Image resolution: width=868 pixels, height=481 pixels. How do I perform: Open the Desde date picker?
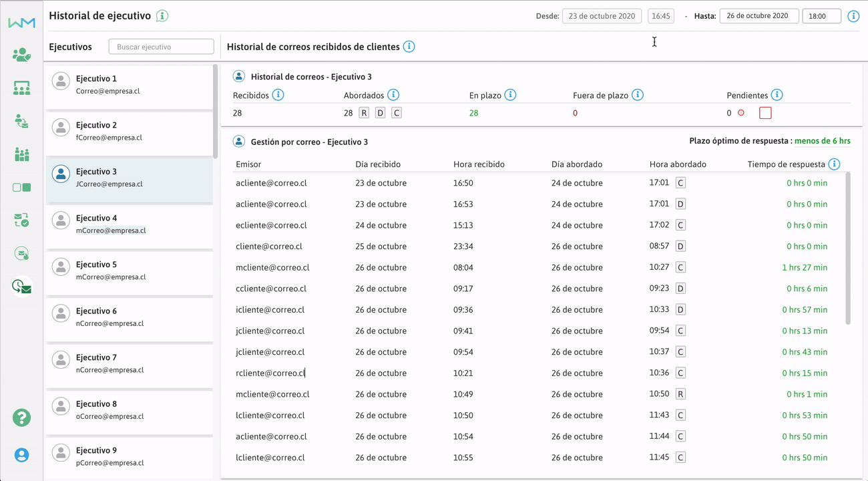[x=602, y=16]
